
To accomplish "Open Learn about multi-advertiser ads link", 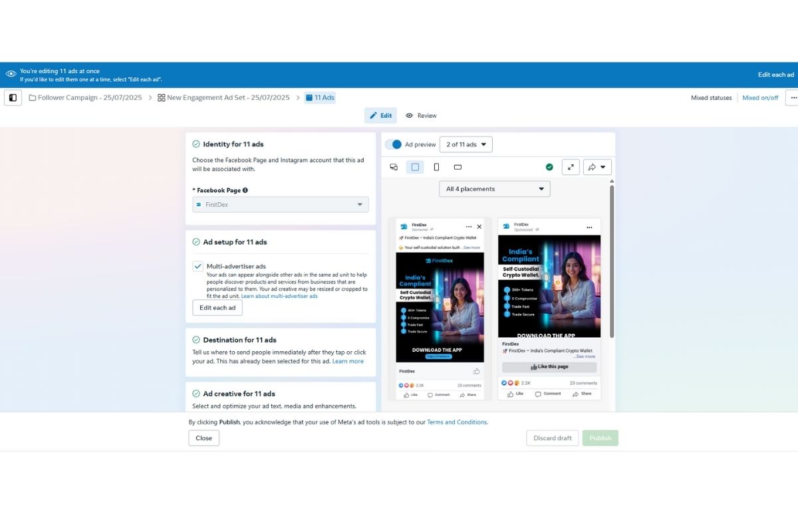I will coord(279,296).
